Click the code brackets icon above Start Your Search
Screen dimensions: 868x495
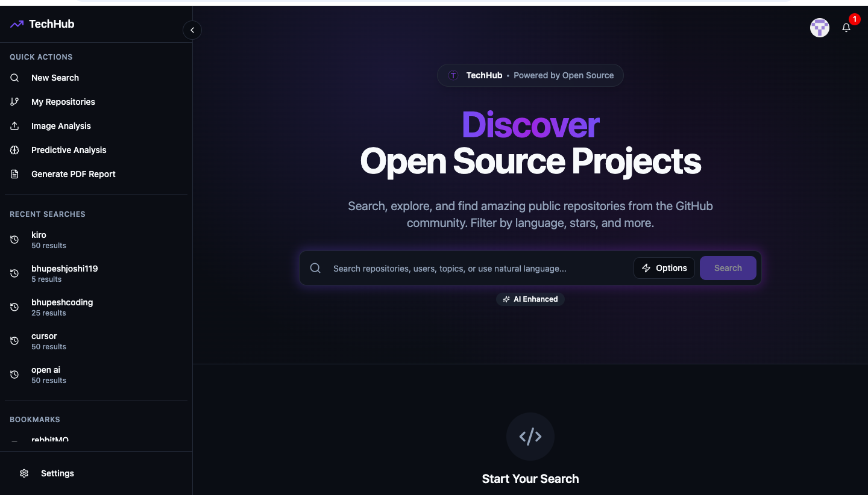point(530,437)
